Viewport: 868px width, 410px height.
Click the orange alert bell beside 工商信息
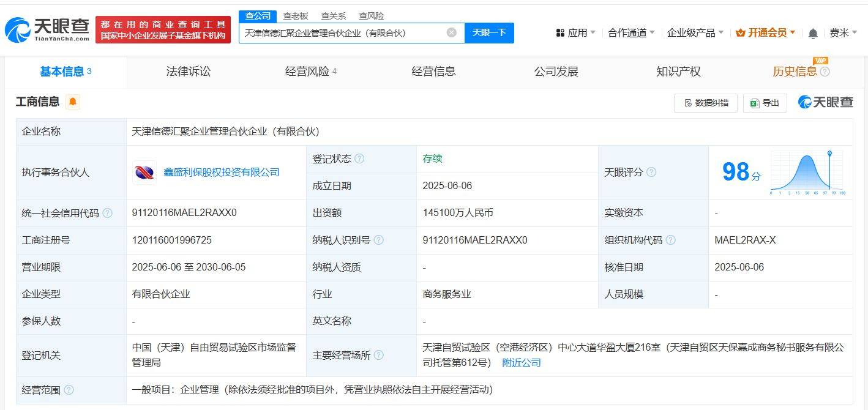click(x=73, y=102)
